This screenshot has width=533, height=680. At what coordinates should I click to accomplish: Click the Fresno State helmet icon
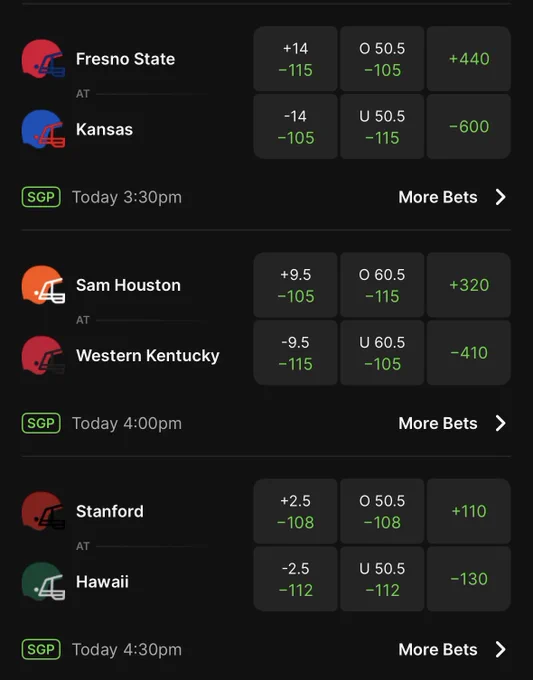coord(43,59)
